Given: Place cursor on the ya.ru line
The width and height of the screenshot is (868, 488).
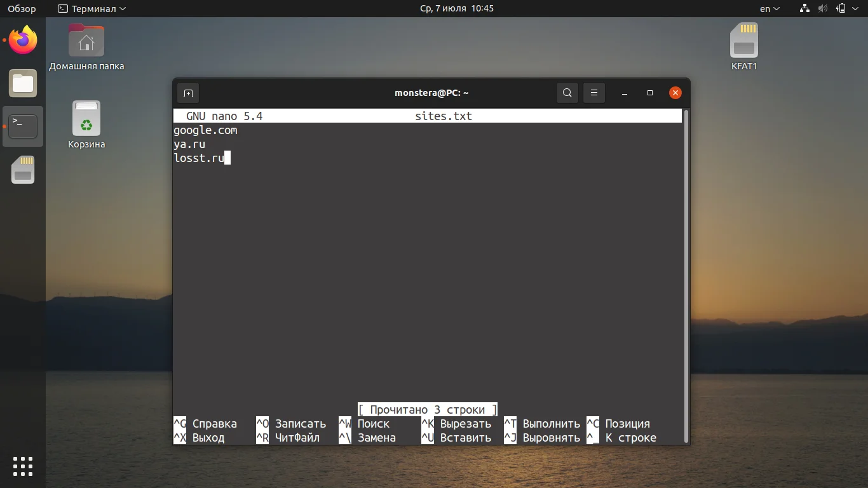Looking at the screenshot, I should tap(189, 144).
